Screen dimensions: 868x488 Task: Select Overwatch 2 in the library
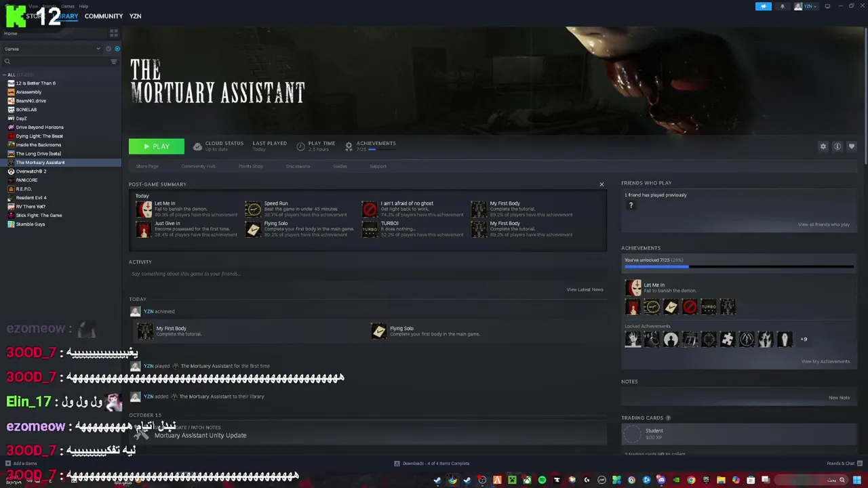click(31, 171)
